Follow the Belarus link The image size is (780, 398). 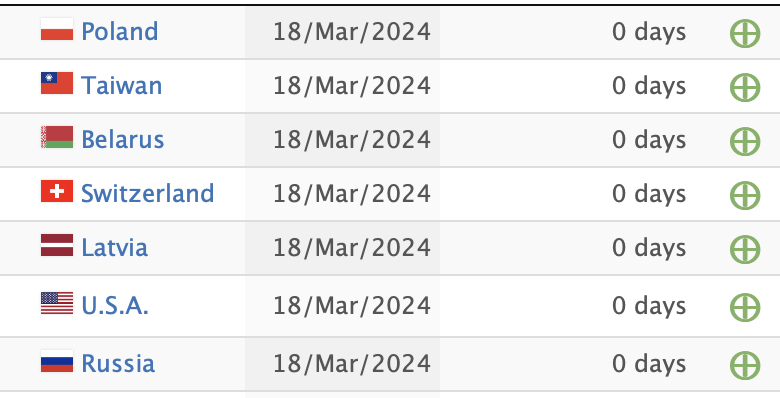coord(122,139)
